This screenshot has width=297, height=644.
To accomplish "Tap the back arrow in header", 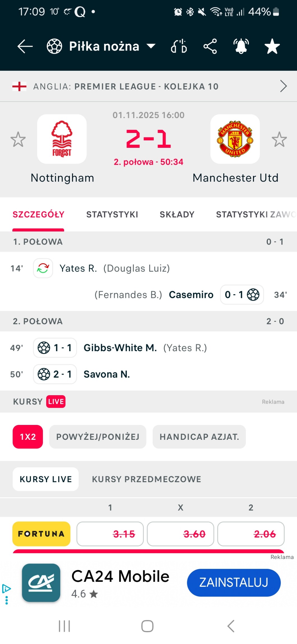I will pyautogui.click(x=25, y=46).
